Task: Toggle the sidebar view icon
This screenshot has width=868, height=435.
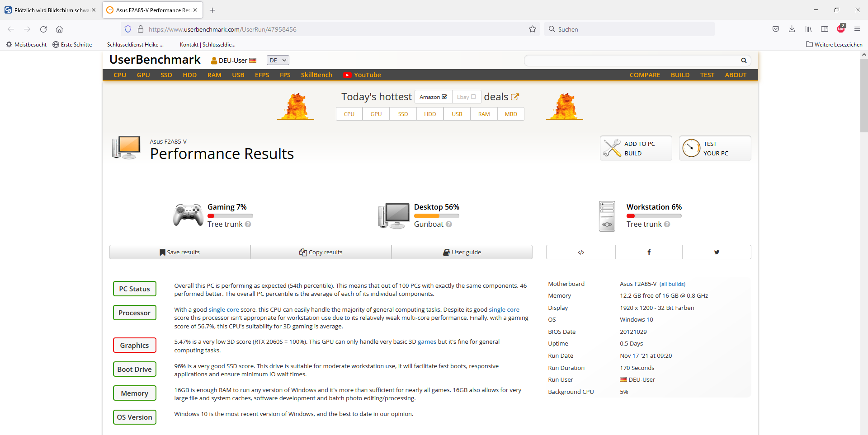Action: (x=825, y=29)
